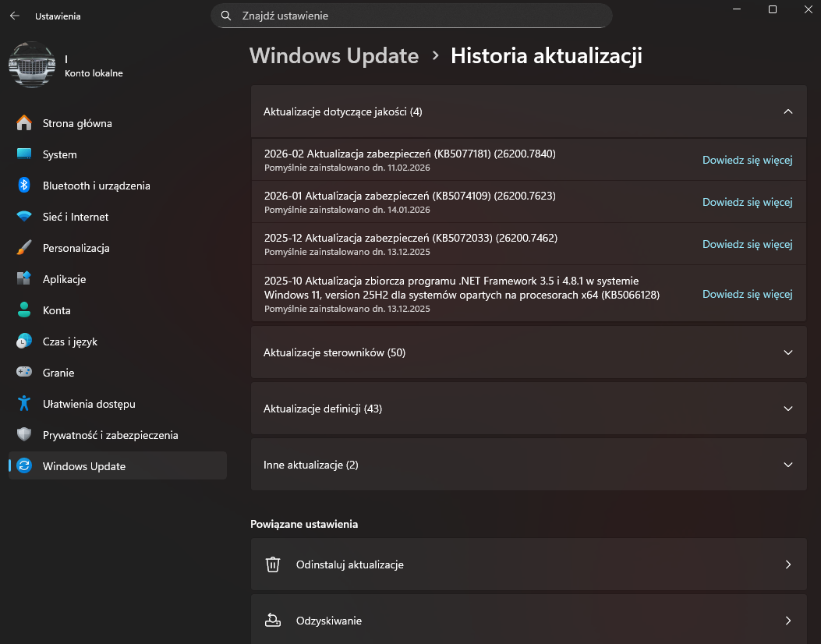The height and width of the screenshot is (644, 821).
Task: Expand Aktualizacje definicji (43) section
Action: [787, 409]
